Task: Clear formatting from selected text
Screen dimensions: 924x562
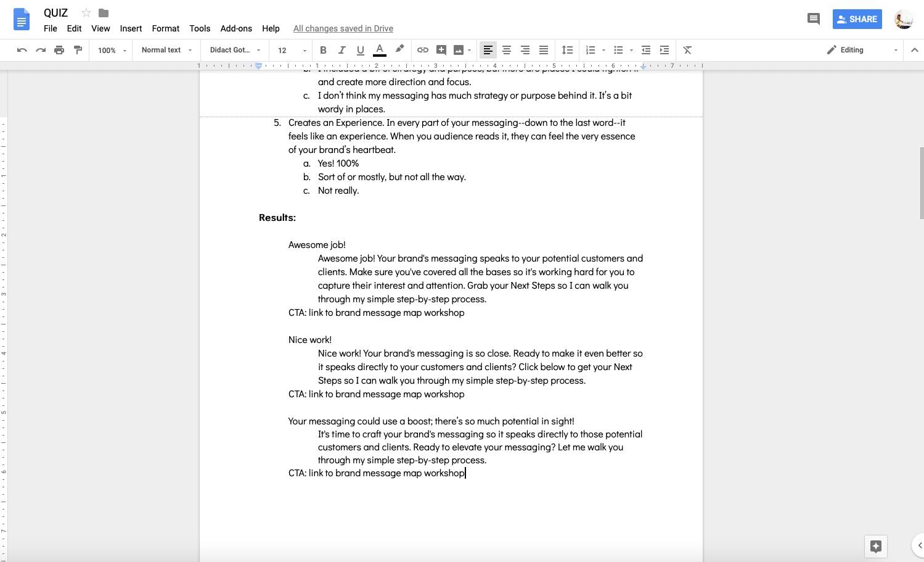Action: click(x=687, y=50)
